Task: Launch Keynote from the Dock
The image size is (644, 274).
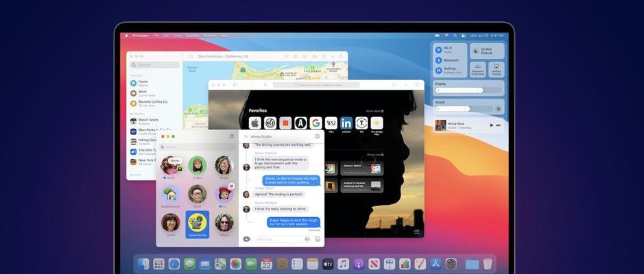Action: tap(390, 264)
